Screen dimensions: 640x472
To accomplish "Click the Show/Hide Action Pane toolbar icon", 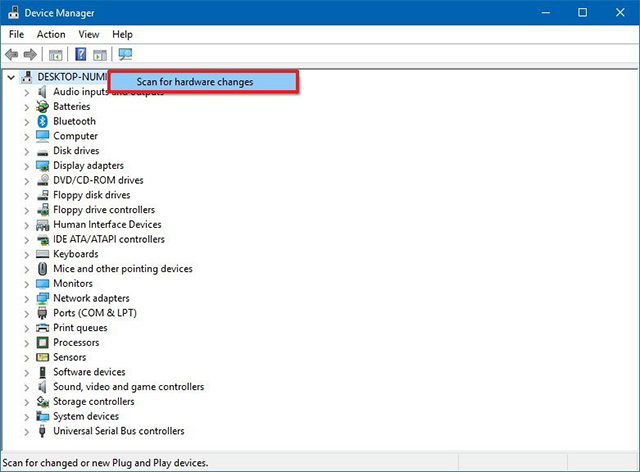I will [100, 54].
